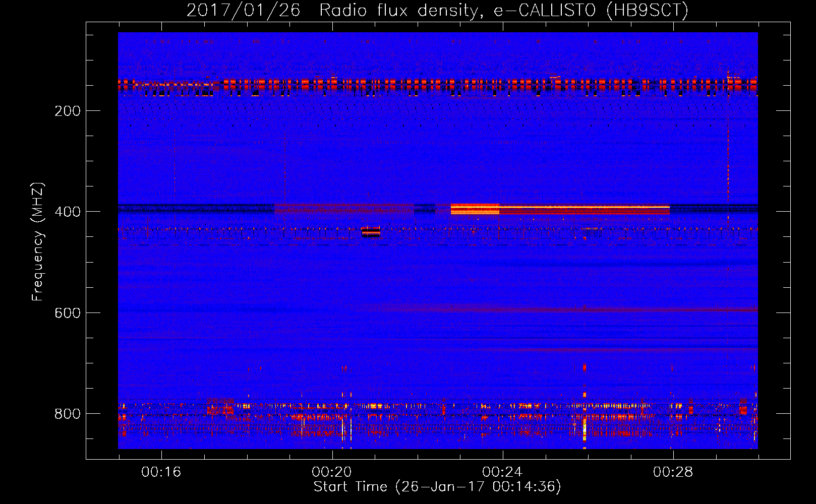816x504 pixels.
Task: Select the 800 frequency tick label
Action: point(68,414)
